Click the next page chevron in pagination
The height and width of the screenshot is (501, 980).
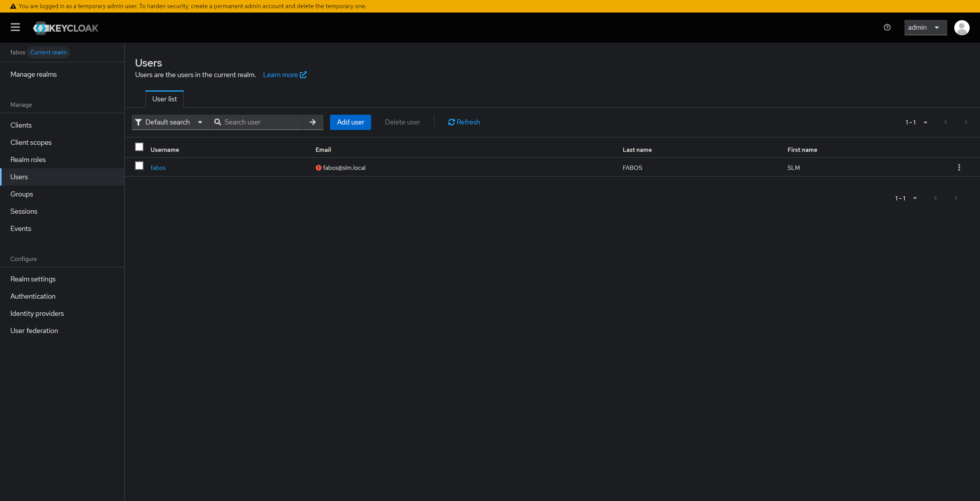(966, 122)
